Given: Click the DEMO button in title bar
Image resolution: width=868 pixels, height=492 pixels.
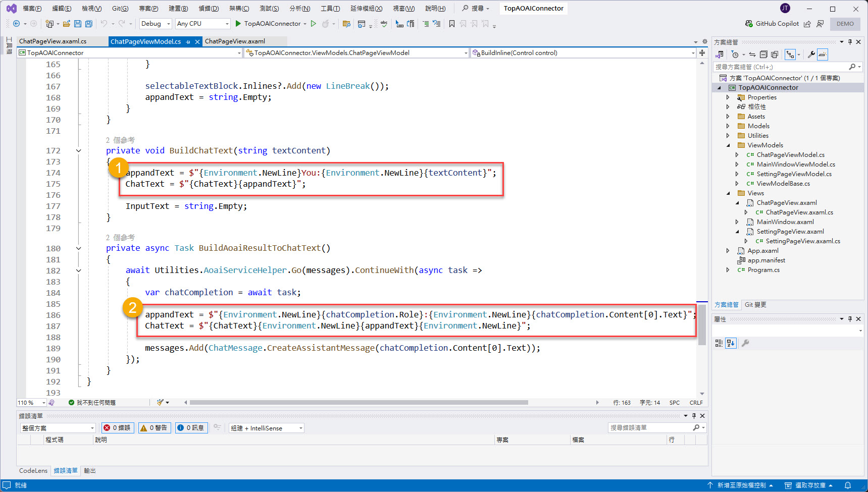Looking at the screenshot, I should click(845, 24).
